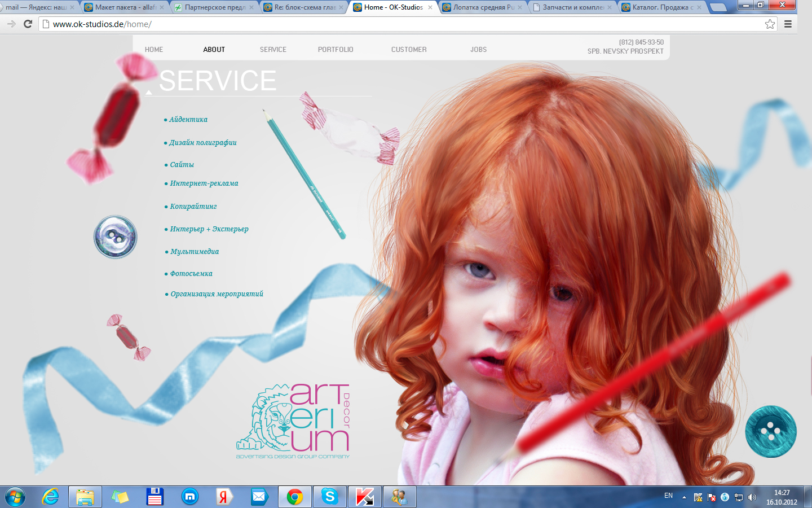The image size is (812, 508).
Task: Open the Maxthon browser taskbar icon
Action: click(190, 497)
